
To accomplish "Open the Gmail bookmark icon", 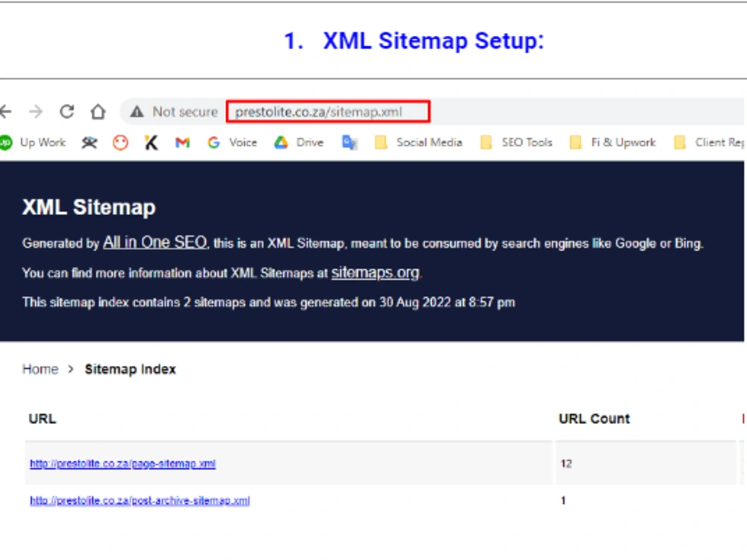I will [182, 143].
